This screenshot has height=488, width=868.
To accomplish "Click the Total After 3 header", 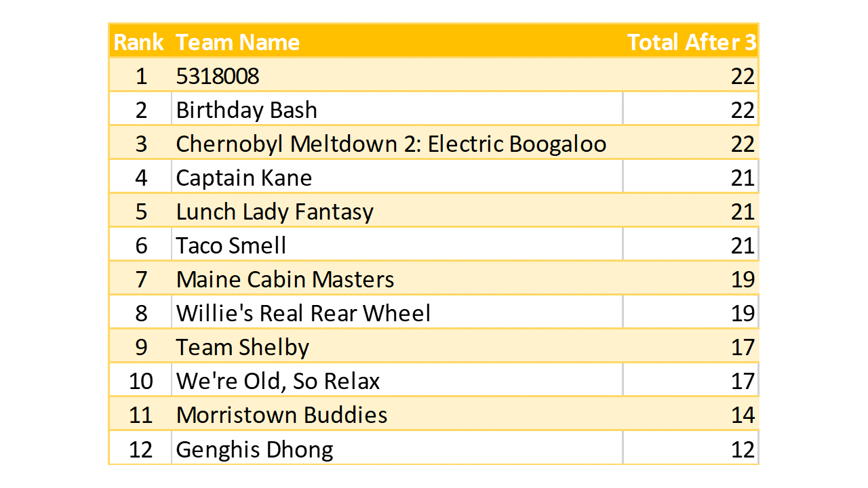I will click(x=691, y=42).
